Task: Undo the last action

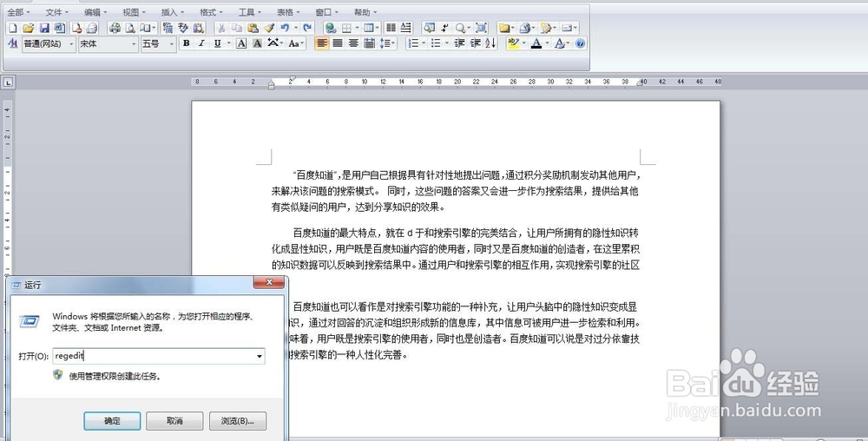Action: point(285,28)
